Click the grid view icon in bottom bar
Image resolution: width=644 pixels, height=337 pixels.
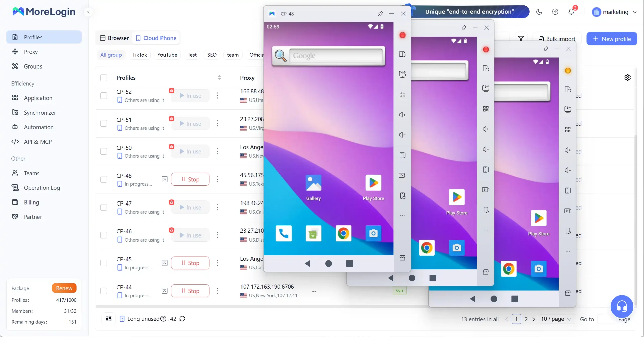coord(108,319)
